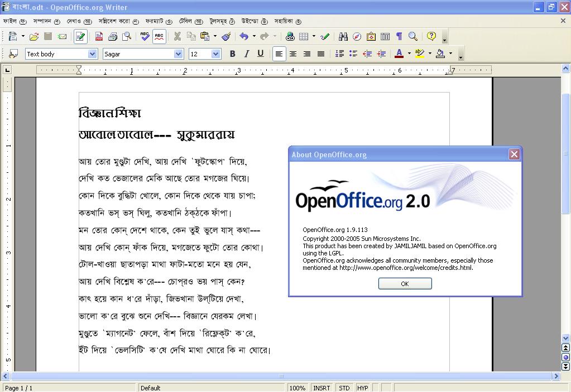Create a new document with the New icon
This screenshot has height=392, width=571.
13,36
